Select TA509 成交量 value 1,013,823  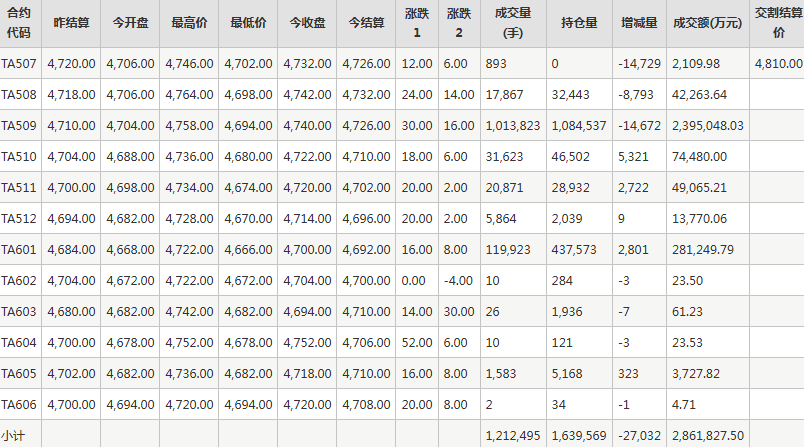tap(513, 126)
